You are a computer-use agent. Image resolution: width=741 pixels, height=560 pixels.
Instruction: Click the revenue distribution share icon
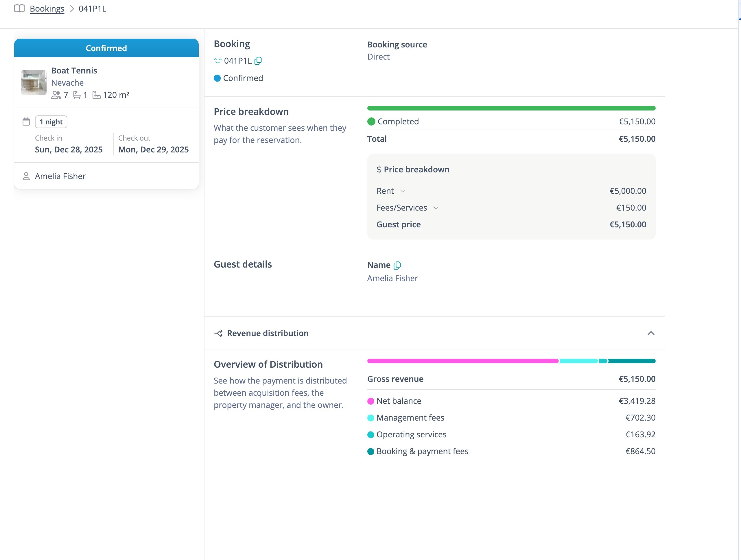click(218, 333)
